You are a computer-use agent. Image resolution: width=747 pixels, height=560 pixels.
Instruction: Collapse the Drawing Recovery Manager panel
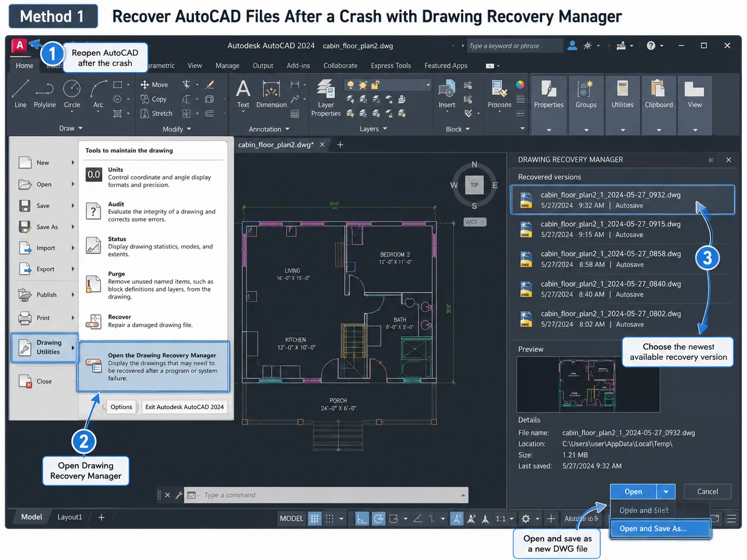coord(711,160)
